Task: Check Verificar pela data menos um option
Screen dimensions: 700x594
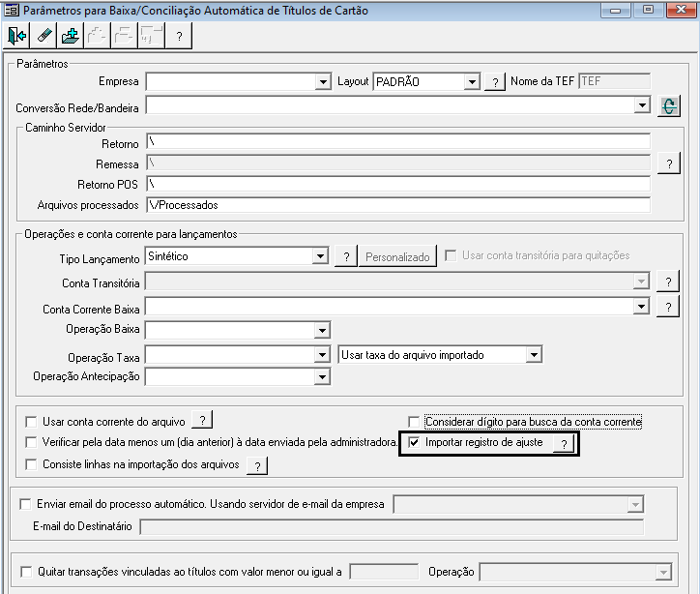Action: 31,442
